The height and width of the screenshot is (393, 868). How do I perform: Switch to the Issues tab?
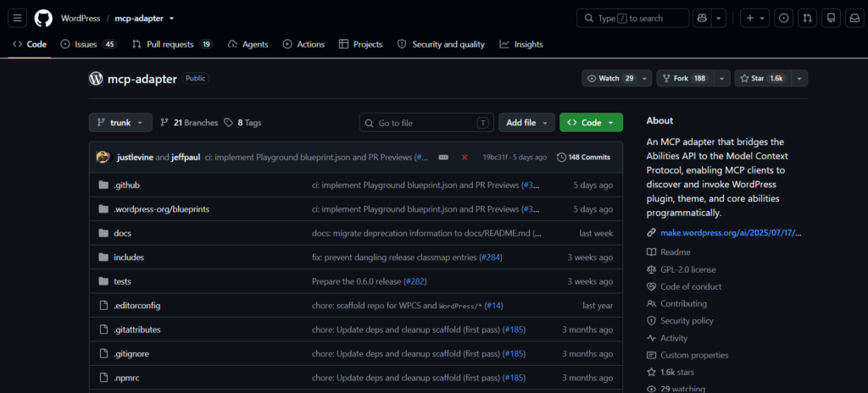[x=88, y=44]
